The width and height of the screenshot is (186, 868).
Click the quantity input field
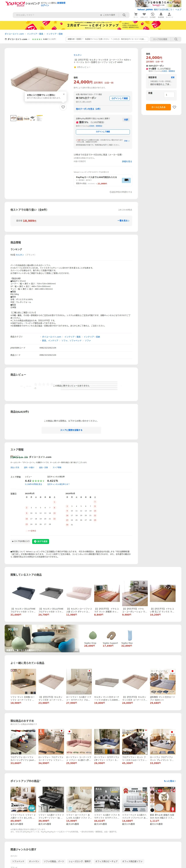[169, 95]
